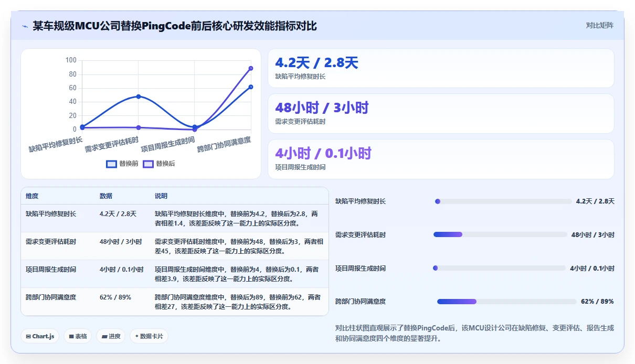
Task: Click the chart x-axis label 项目周报生成时间
Action: click(168, 144)
